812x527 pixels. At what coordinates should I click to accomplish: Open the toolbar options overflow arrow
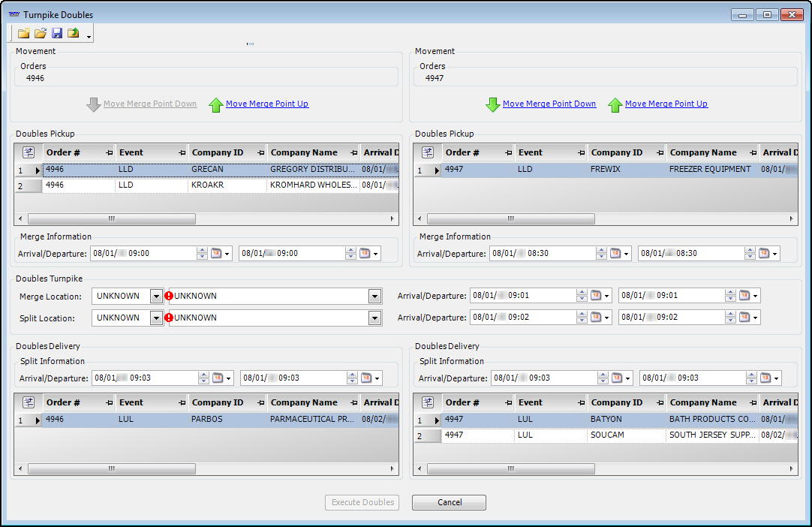[89, 37]
